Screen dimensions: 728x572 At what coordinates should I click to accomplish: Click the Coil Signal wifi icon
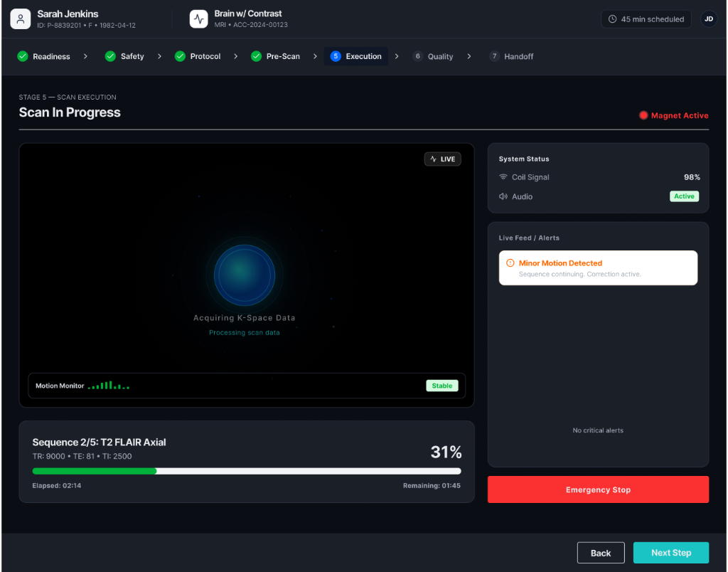[503, 177]
